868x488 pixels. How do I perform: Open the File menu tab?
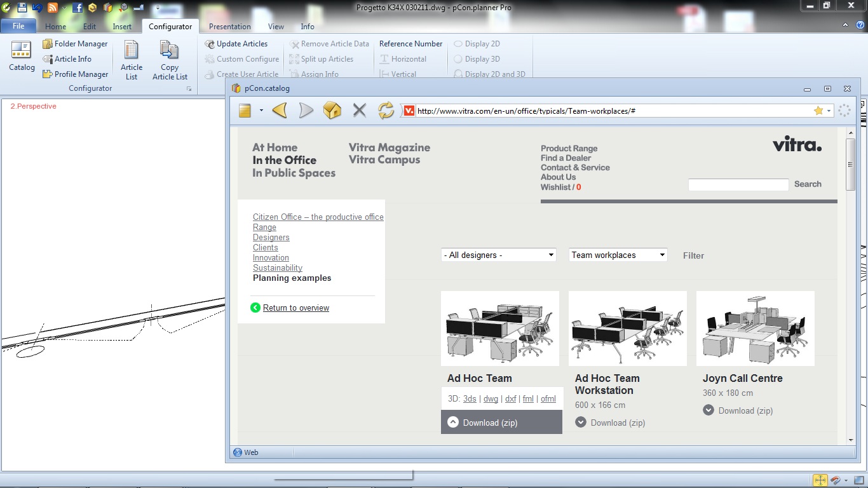click(18, 26)
